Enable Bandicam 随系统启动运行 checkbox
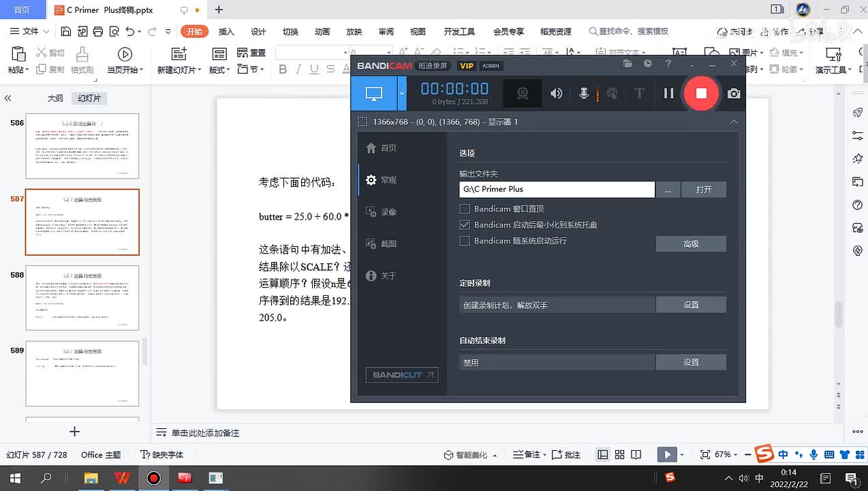The height and width of the screenshot is (491, 868). (x=465, y=241)
